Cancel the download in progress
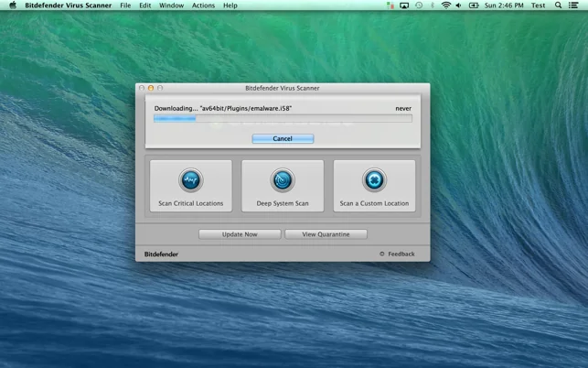This screenshot has width=588, height=368. (x=283, y=138)
